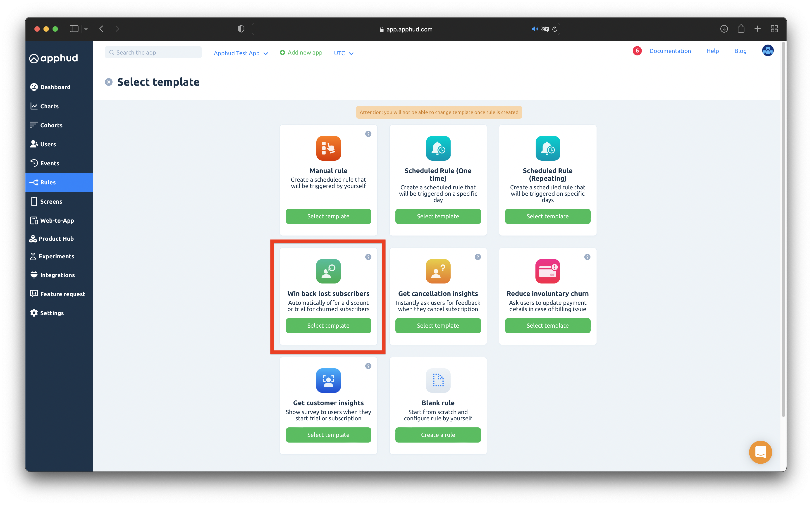Image resolution: width=812 pixels, height=505 pixels.
Task: Open the UTC timezone dropdown
Action: 343,53
